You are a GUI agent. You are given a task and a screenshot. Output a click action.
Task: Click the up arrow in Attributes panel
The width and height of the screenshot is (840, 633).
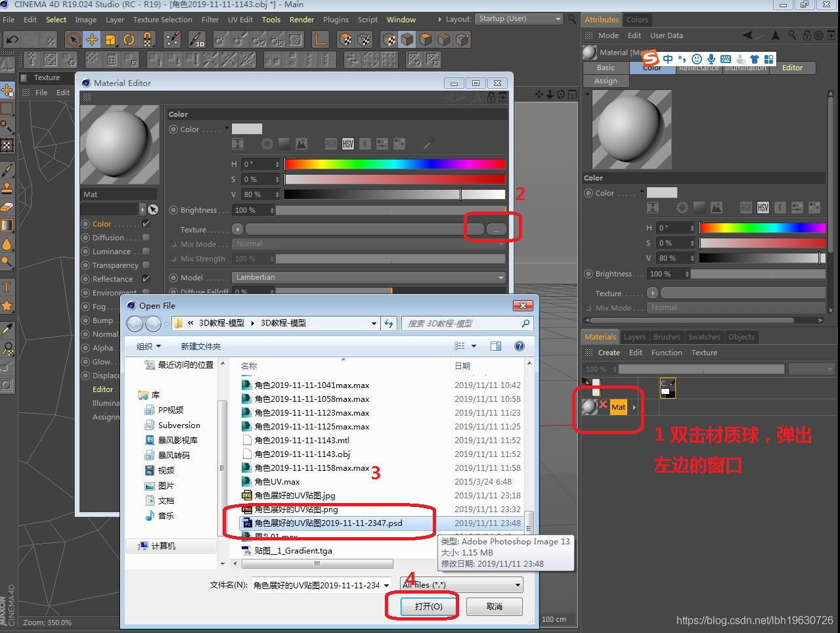776,35
